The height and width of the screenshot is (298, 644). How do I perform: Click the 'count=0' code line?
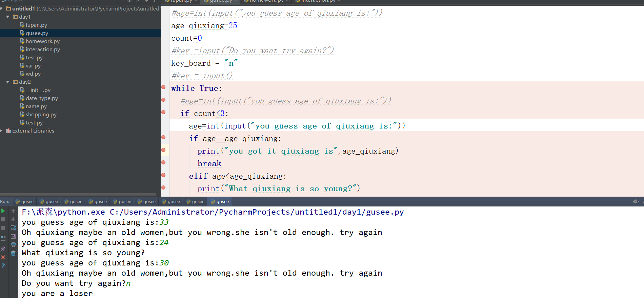186,38
